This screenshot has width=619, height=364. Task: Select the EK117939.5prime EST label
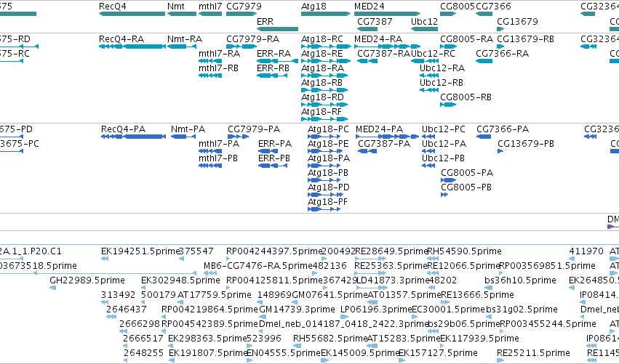coord(479,339)
